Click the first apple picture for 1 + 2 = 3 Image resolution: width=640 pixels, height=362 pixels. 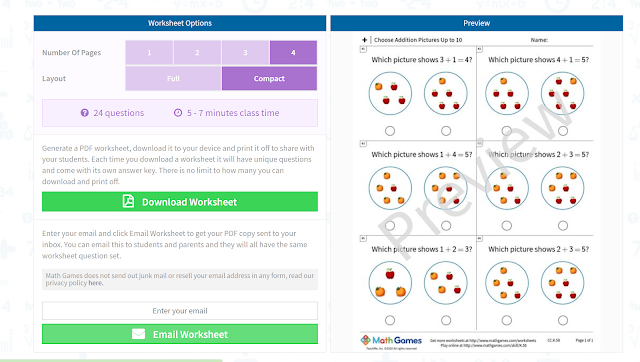(x=390, y=283)
